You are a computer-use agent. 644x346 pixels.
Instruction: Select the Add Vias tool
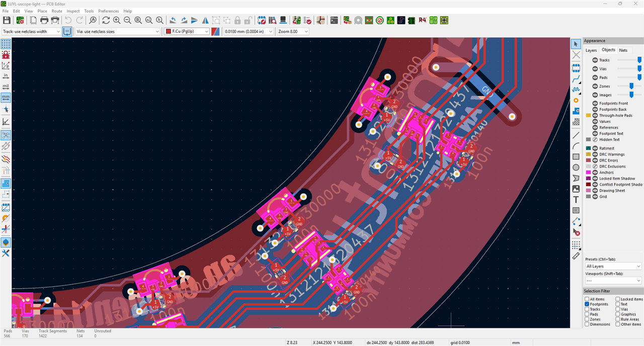point(576,100)
